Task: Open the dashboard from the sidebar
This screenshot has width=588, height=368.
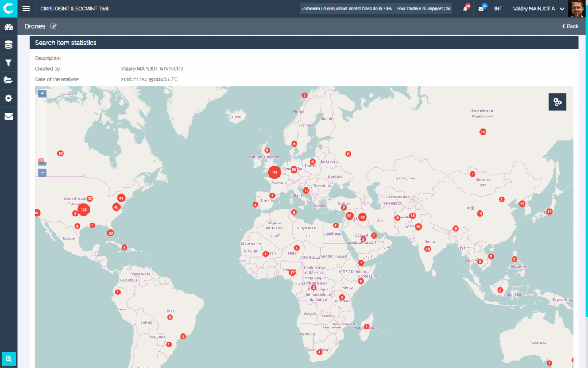Action: [x=8, y=27]
